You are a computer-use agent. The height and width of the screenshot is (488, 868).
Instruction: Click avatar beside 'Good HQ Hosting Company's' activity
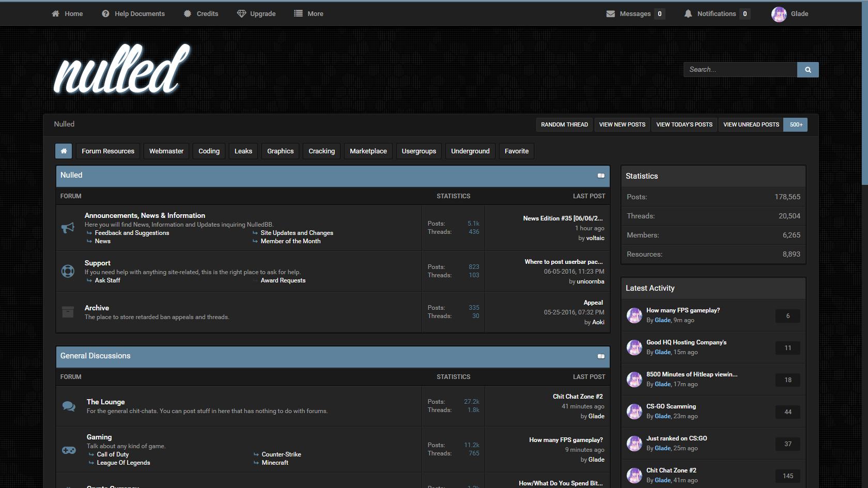[634, 348]
